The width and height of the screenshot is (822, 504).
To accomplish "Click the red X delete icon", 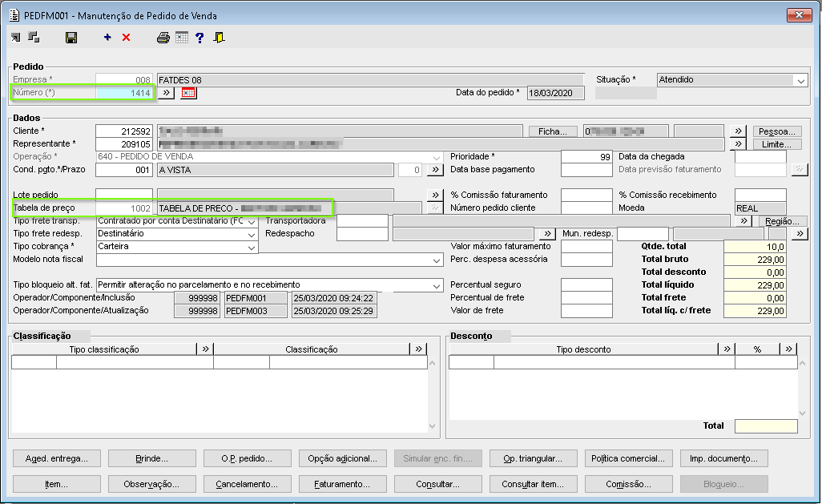I will tap(126, 38).
